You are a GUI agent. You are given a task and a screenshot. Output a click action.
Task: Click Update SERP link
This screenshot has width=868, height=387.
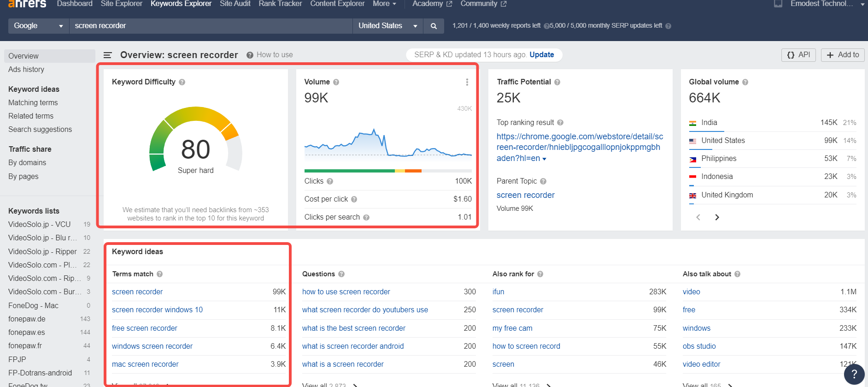pyautogui.click(x=542, y=55)
